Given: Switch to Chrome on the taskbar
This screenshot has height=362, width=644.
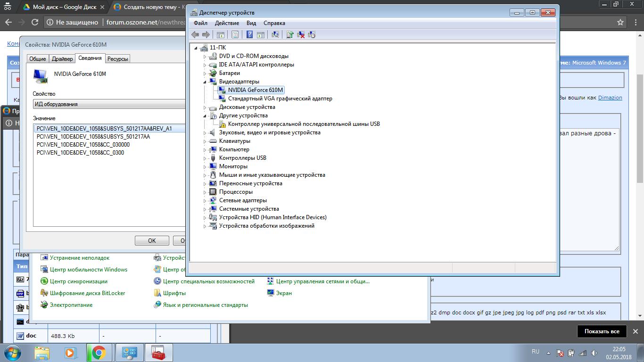Looking at the screenshot, I should tap(99, 352).
